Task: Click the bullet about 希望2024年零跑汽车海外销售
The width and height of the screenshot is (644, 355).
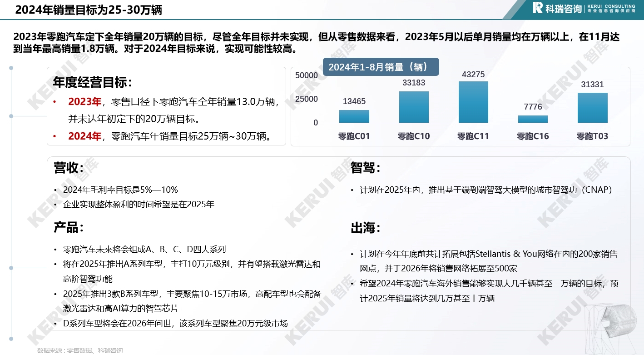Action: (489, 291)
